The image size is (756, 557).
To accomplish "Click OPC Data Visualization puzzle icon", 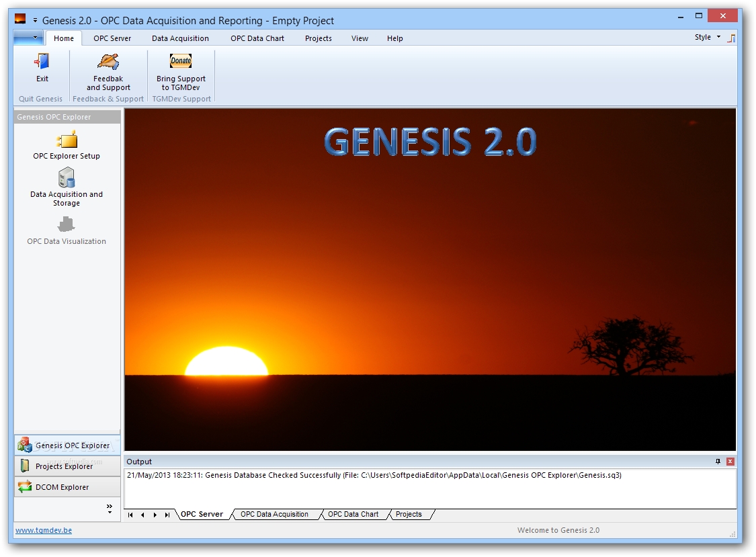I will (66, 224).
